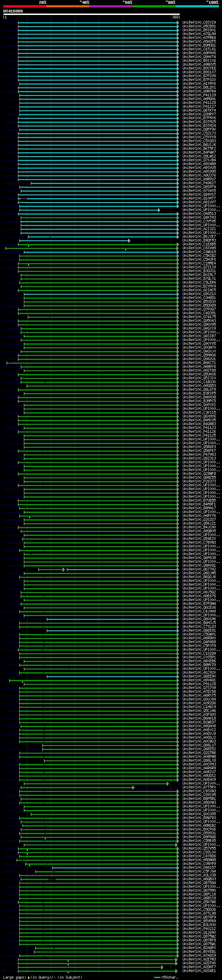Select the UniRef100_B7QLY1 label
Image resolution: width=222 pixels, height=980 pixels.
point(199,279)
